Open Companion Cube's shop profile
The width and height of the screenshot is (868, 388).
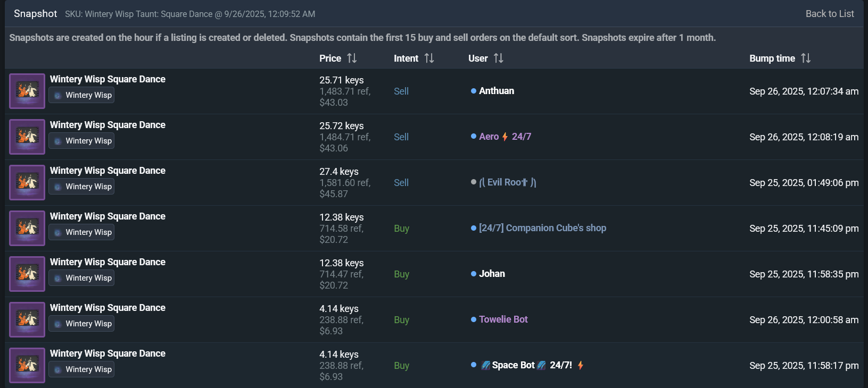[x=542, y=228]
